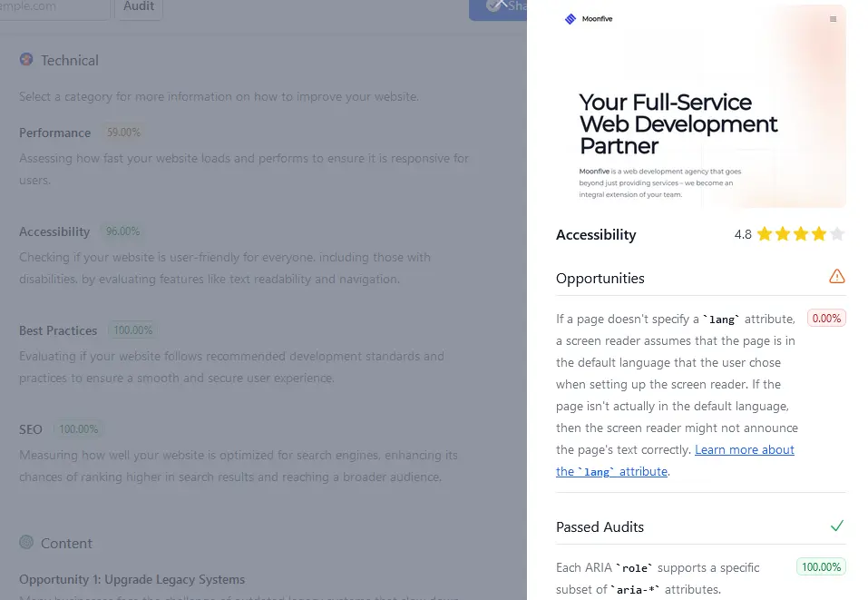Click the Content section icon
Viewport: 868px width, 600px height.
point(26,543)
